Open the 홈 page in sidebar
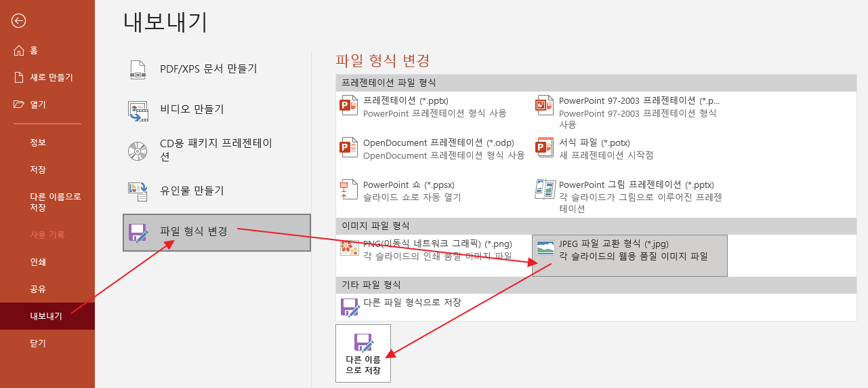Screen dimensions: 868x388 tap(47, 50)
